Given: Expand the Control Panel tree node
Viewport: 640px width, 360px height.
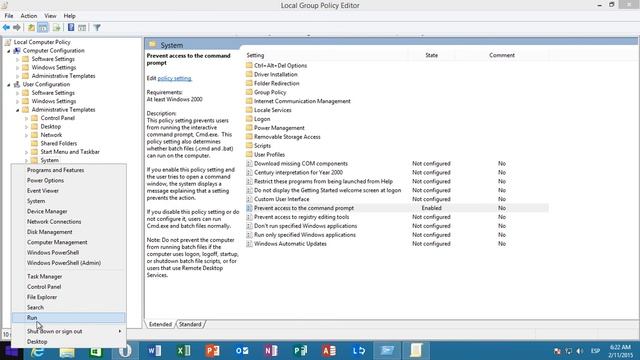Looking at the screenshot, I should pyautogui.click(x=27, y=118).
